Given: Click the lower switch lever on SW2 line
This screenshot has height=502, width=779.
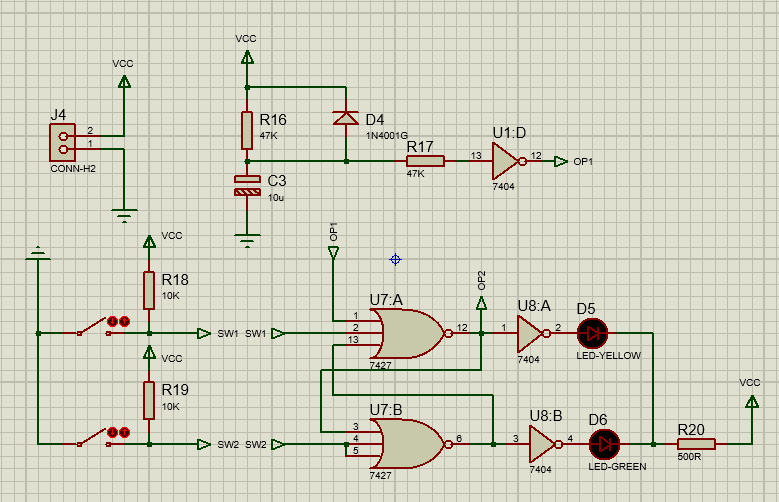Looking at the screenshot, I should 92,437.
